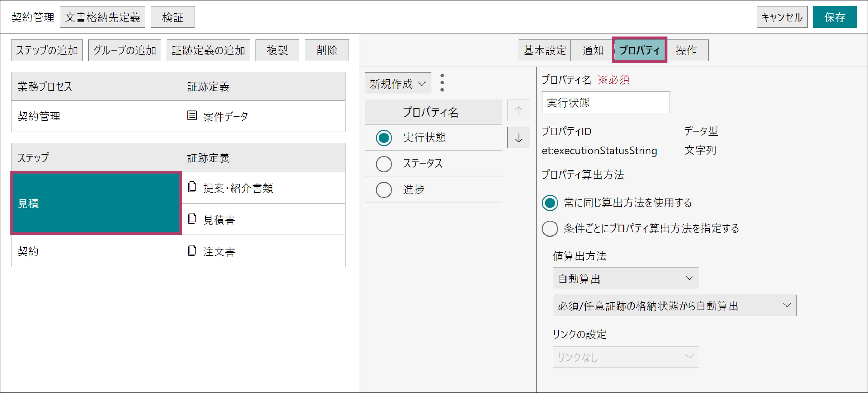The image size is (868, 393).
Task: Open the 自動算出 dropdown
Action: 625,279
